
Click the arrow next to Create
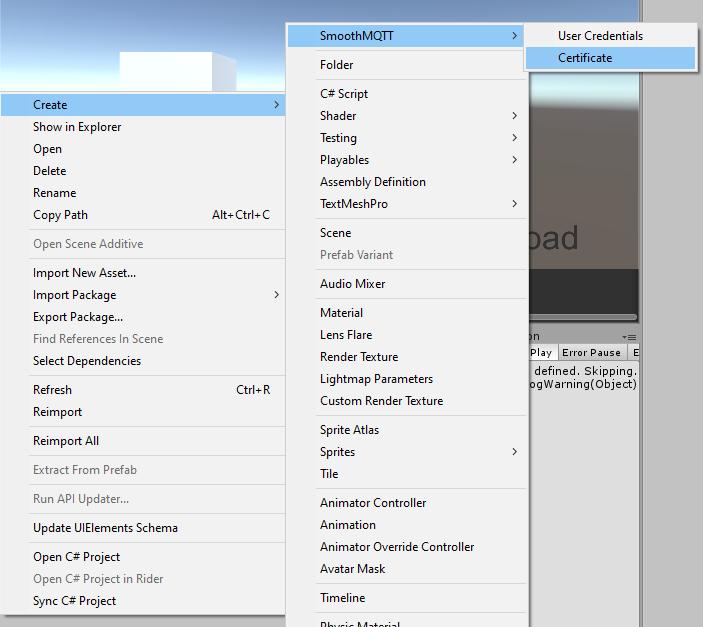(x=276, y=105)
